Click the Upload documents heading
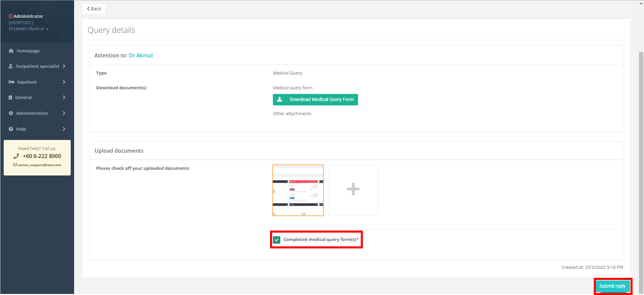Screen dimensions: 644x295 point(119,151)
